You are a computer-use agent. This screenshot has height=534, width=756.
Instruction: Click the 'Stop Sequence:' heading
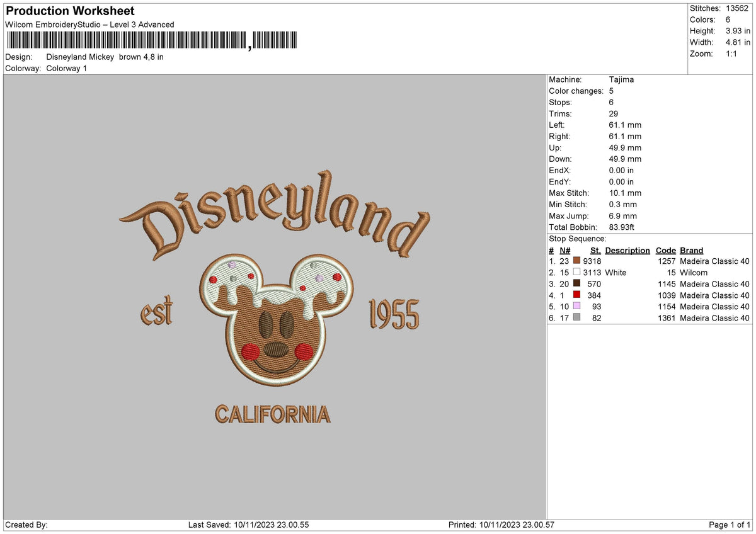click(x=578, y=239)
